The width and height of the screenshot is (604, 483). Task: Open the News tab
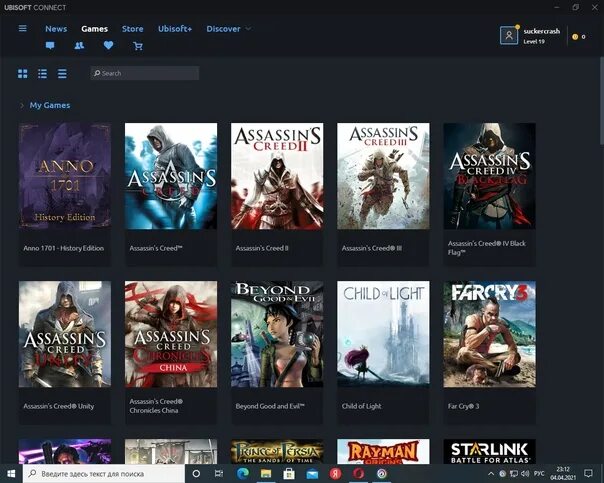pyautogui.click(x=56, y=29)
